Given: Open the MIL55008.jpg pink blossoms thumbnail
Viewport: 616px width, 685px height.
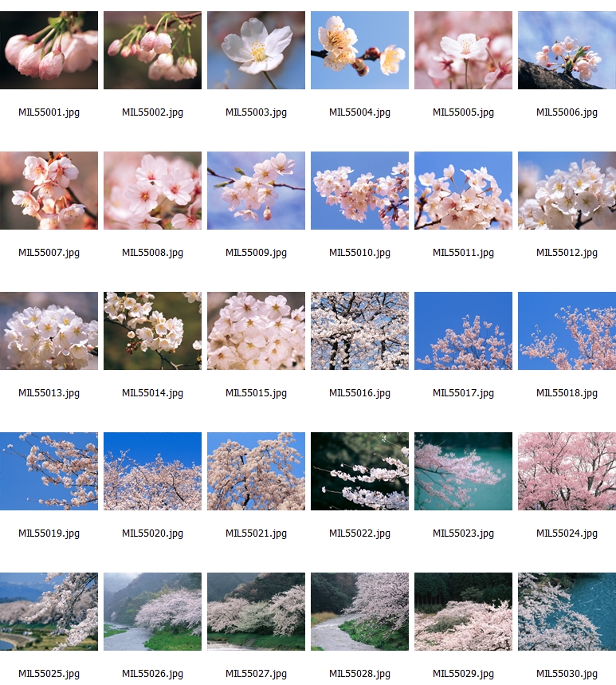Looking at the screenshot, I should click(152, 191).
